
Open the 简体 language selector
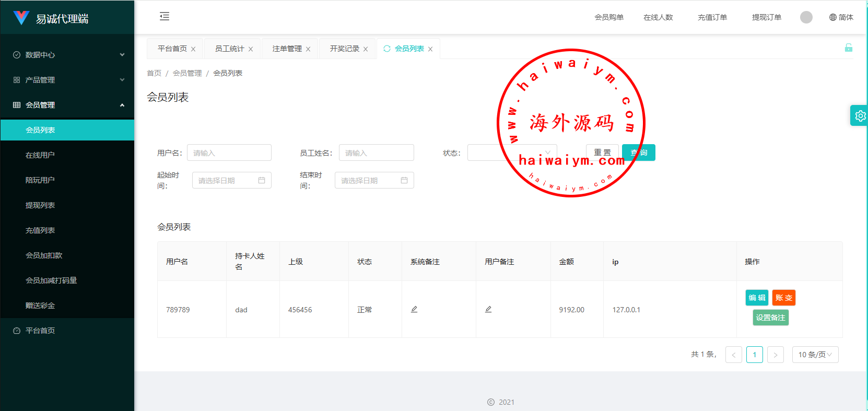(x=841, y=17)
